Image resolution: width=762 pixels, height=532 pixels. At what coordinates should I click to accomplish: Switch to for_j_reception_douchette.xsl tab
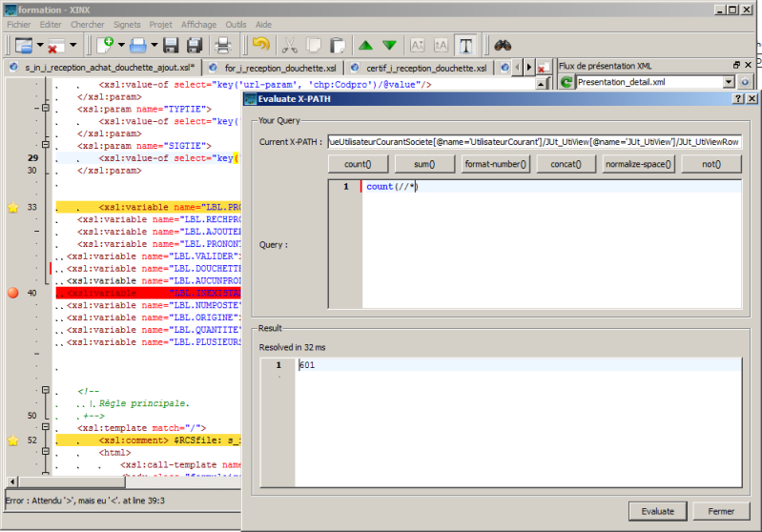click(x=274, y=68)
